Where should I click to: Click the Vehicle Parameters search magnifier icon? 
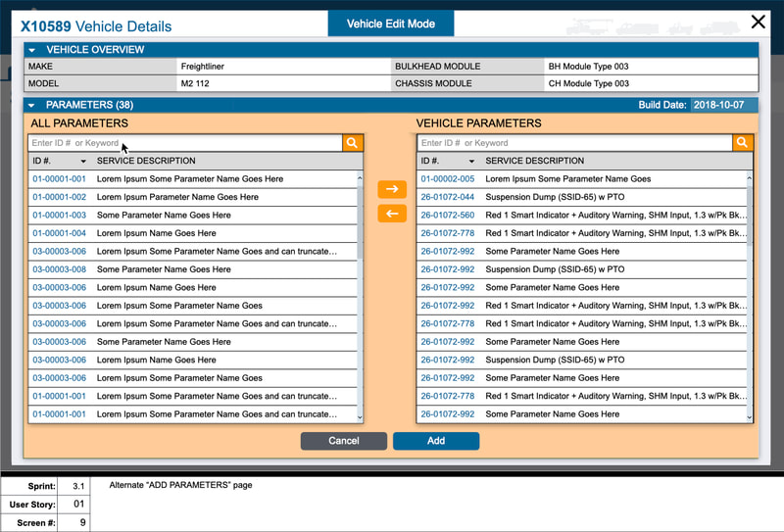(x=743, y=143)
